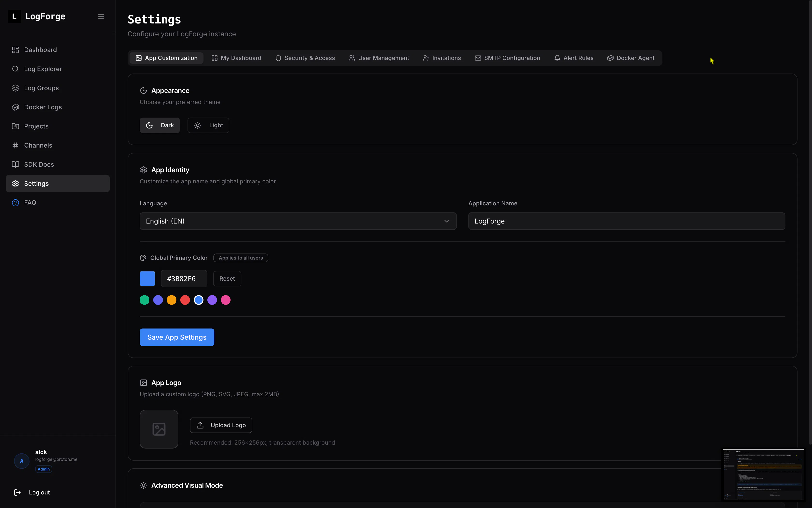Click the 'Applies to all users' badge
Screen dimensions: 812x508
[241, 258]
